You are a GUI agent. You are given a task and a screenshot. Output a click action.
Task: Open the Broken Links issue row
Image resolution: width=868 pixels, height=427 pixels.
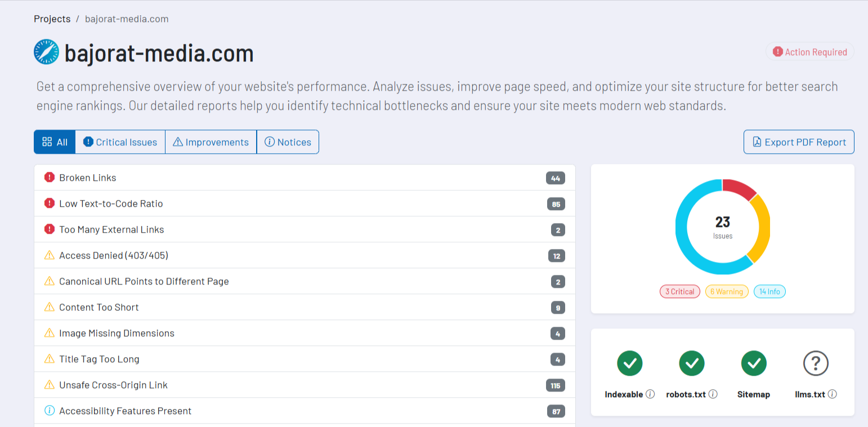(305, 177)
